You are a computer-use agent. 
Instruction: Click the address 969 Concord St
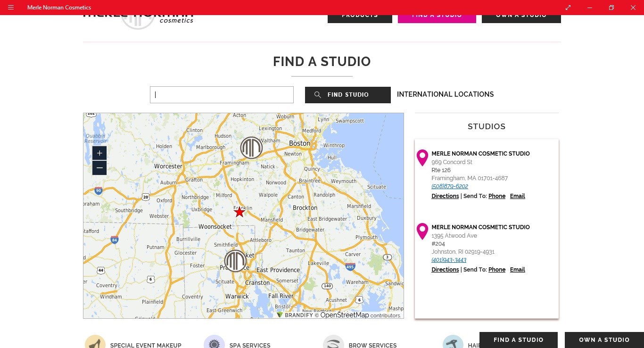[452, 162]
